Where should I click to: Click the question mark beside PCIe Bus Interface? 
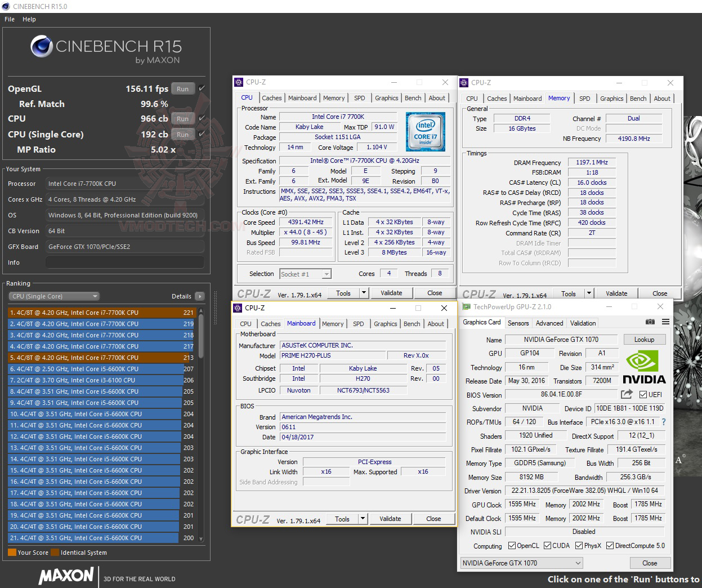point(663,422)
